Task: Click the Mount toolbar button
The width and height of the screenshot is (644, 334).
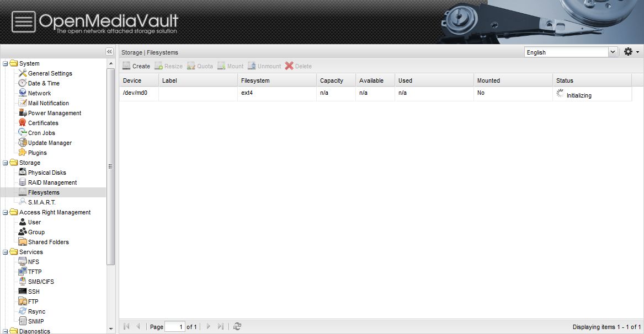Action: click(x=231, y=66)
